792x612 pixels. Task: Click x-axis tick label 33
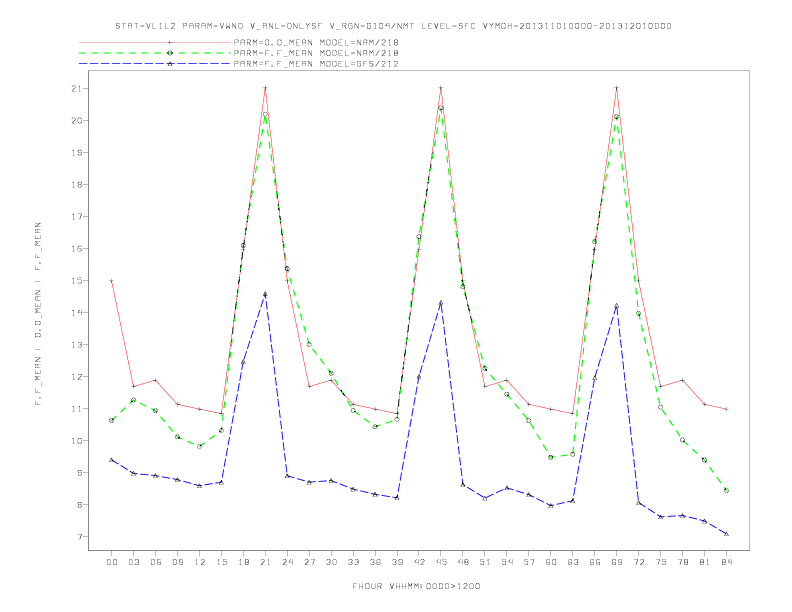tap(353, 562)
